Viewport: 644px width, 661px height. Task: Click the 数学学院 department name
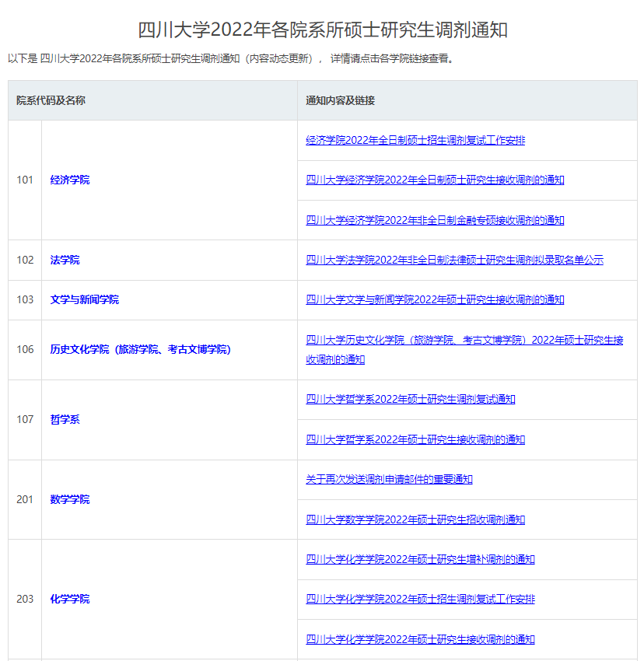[x=70, y=499]
